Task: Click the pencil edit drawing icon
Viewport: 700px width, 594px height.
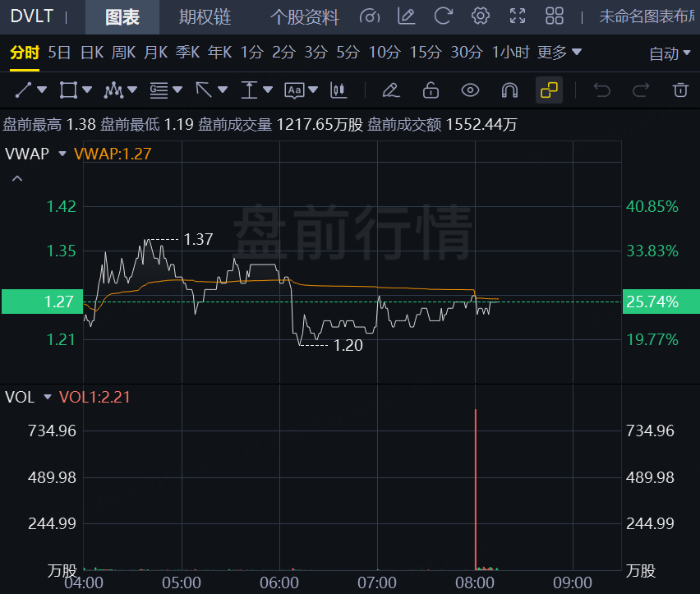Action: [x=391, y=90]
